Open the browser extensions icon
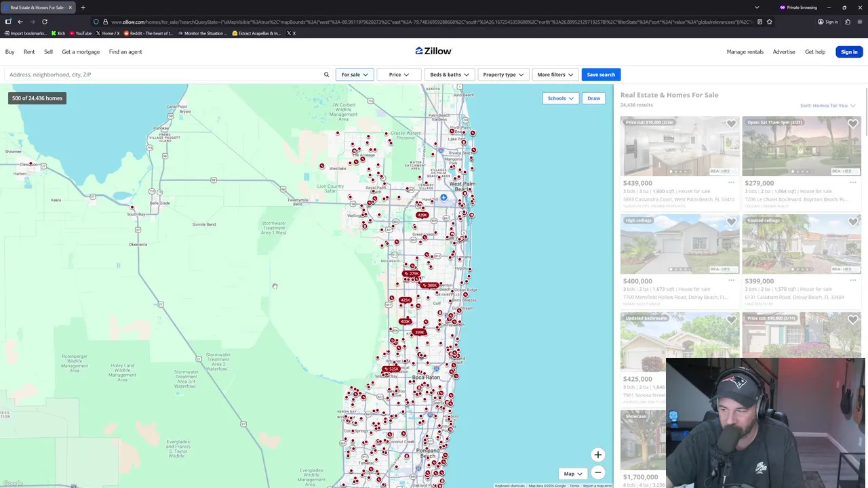Screen dimensions: 868x488 click(x=847, y=22)
